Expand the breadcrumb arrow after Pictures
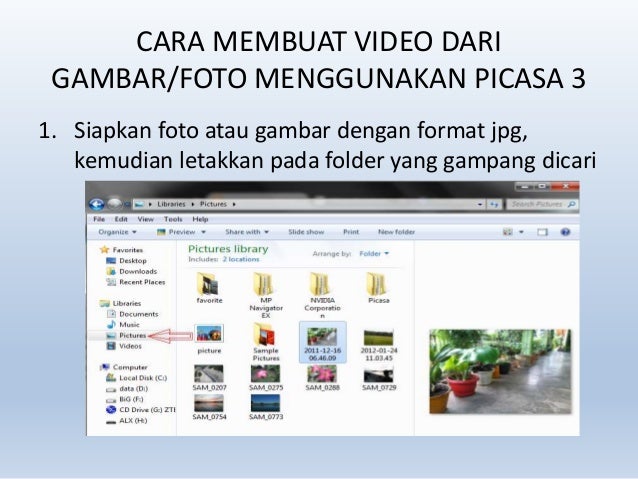This screenshot has width=638, height=479. pos(234,204)
